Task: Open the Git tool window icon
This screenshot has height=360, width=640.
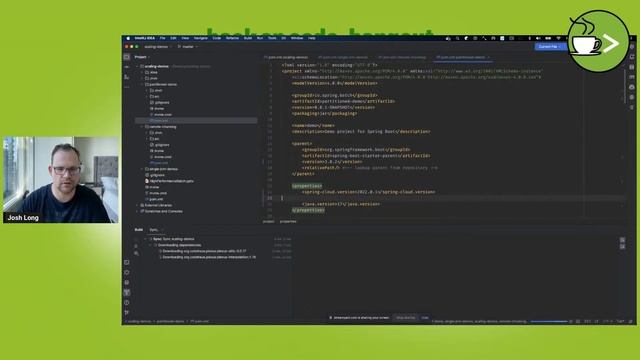Action: point(127,313)
